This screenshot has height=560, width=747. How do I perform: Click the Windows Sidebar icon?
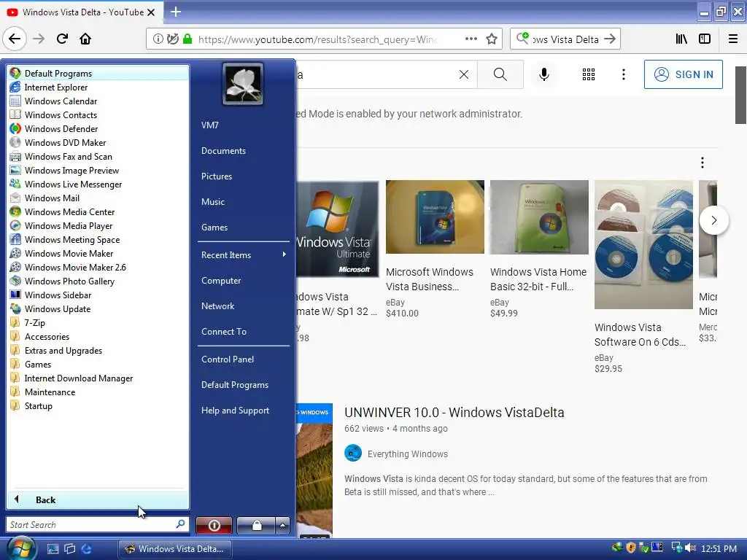tap(15, 295)
